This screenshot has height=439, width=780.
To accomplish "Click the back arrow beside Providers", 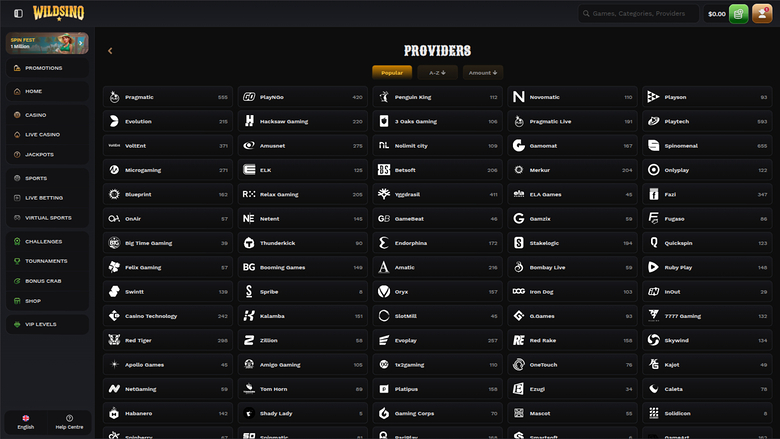I will 110,50.
